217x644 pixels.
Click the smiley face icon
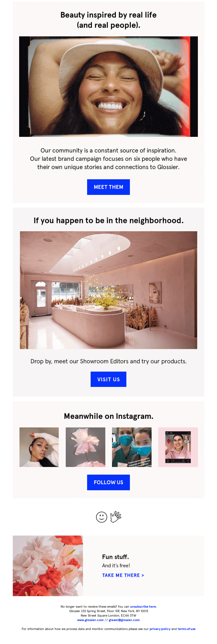(x=101, y=517)
